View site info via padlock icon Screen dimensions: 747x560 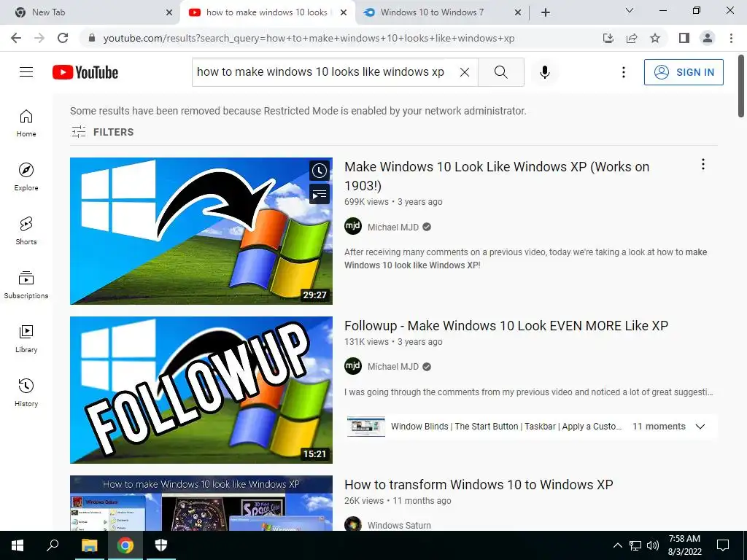92,38
